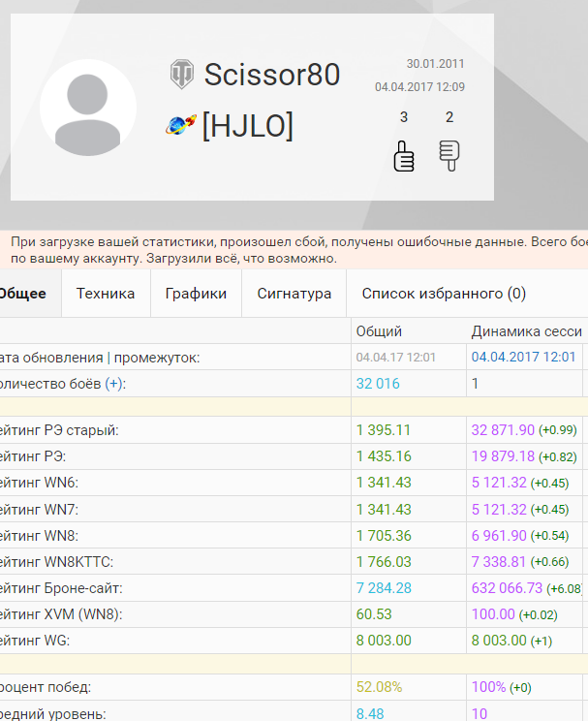Click the thumbs up like icon
This screenshot has height=721, width=588.
point(404,156)
